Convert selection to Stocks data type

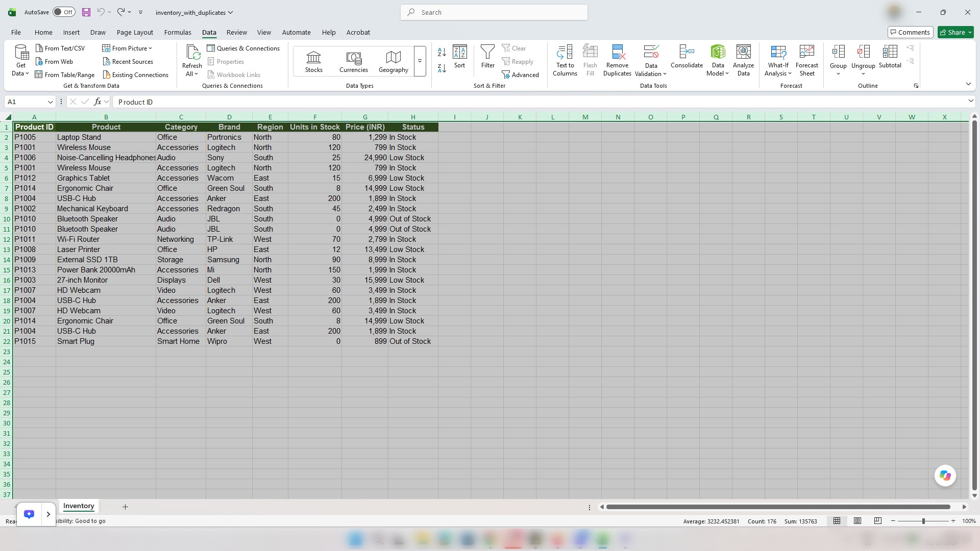tap(313, 62)
